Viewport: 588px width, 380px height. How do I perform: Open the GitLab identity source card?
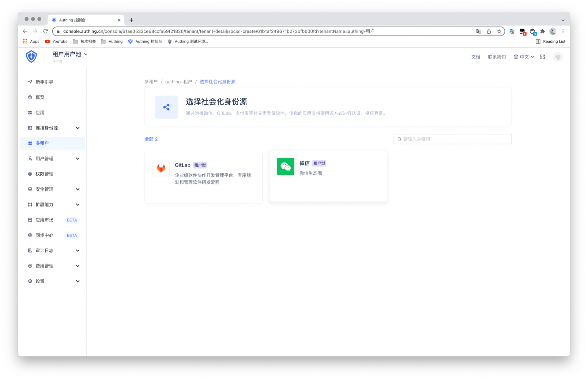(203, 177)
